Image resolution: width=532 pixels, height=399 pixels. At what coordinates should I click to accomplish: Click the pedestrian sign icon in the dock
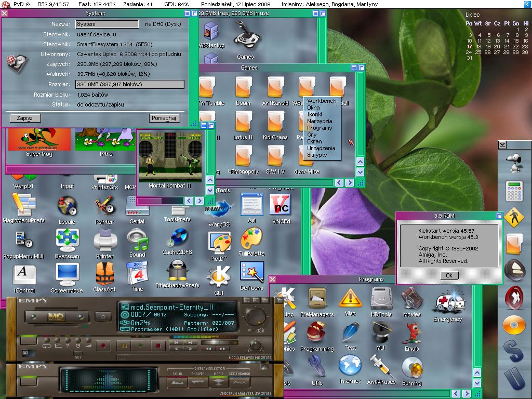pos(514,217)
